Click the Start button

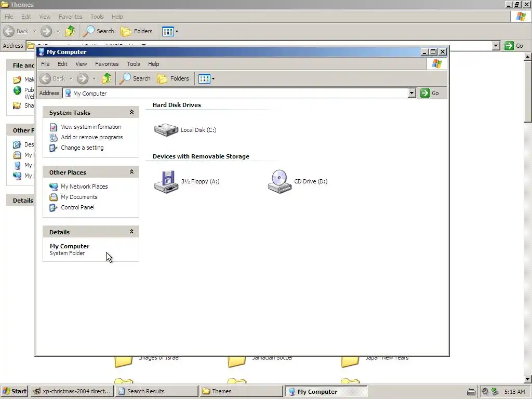point(14,391)
